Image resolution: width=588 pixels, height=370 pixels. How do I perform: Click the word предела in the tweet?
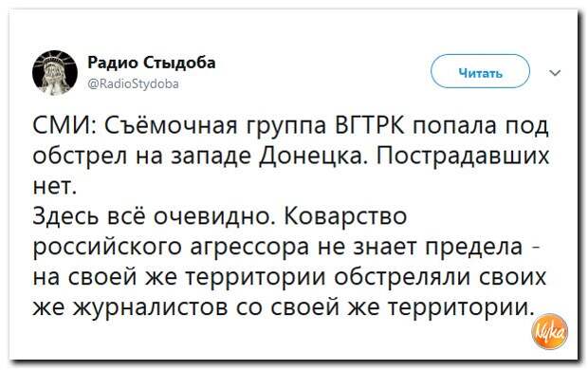(473, 249)
